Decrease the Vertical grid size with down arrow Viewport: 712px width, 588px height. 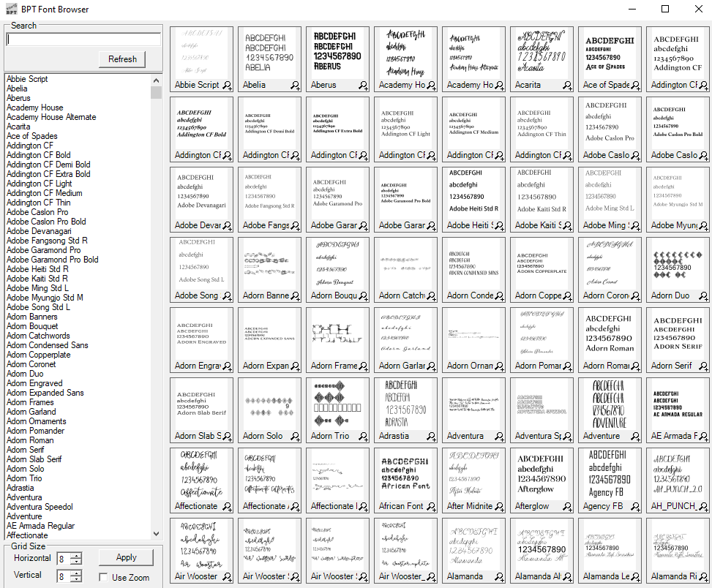(x=77, y=579)
